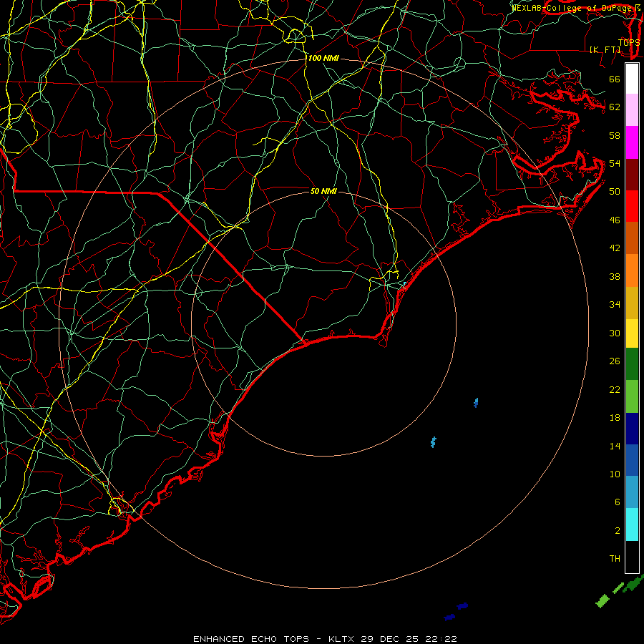
Task: Select the light steel-blue legend block
Action: (632, 492)
